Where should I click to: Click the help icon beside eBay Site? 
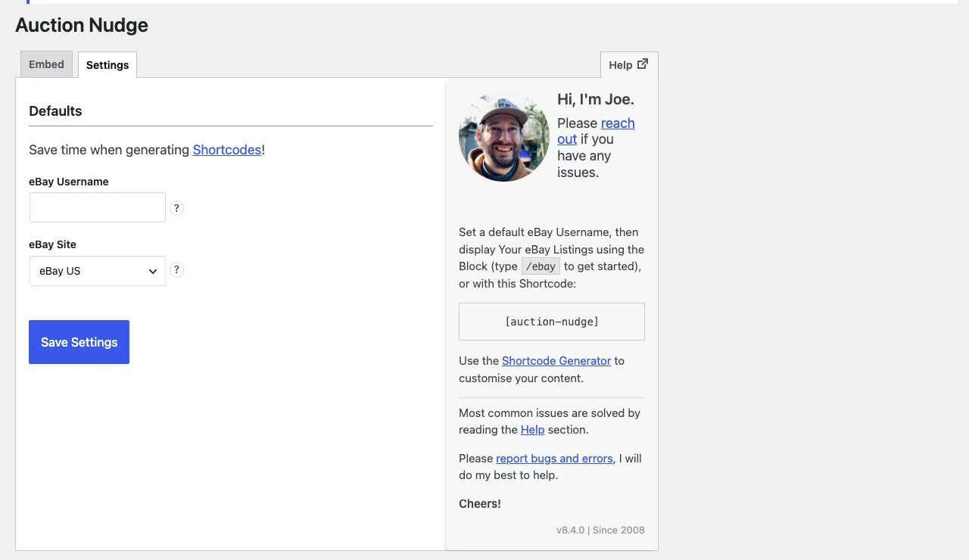coord(176,270)
